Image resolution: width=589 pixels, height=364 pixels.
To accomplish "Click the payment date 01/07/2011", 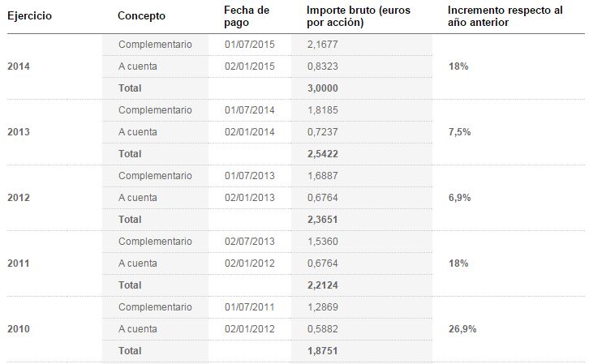I will 250,307.
